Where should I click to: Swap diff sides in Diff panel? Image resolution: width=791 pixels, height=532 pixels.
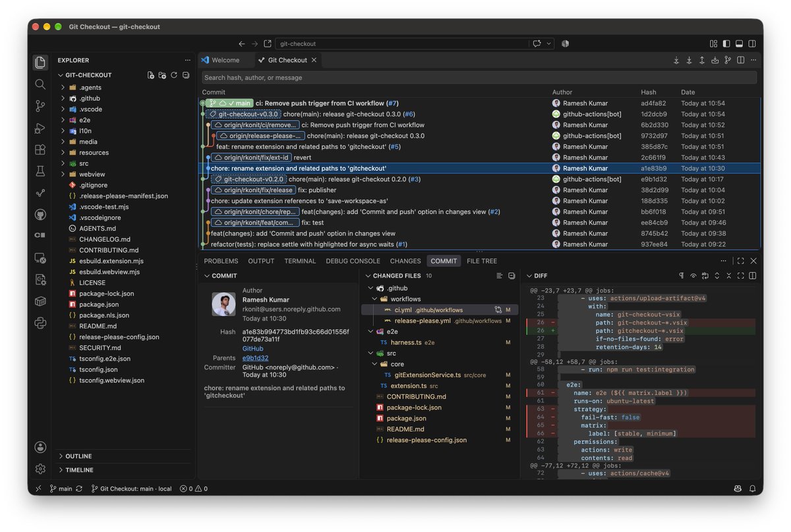coord(705,276)
